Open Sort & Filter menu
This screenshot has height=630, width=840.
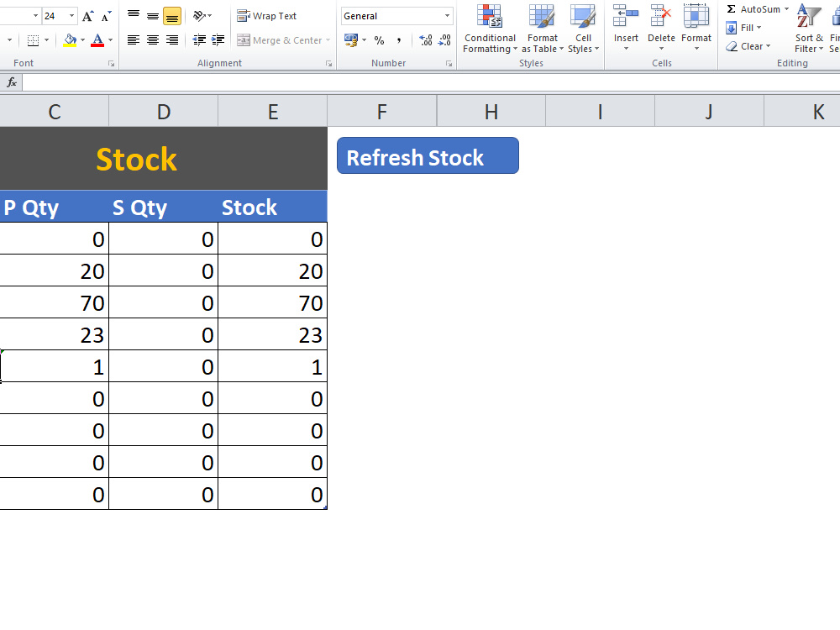tap(809, 29)
